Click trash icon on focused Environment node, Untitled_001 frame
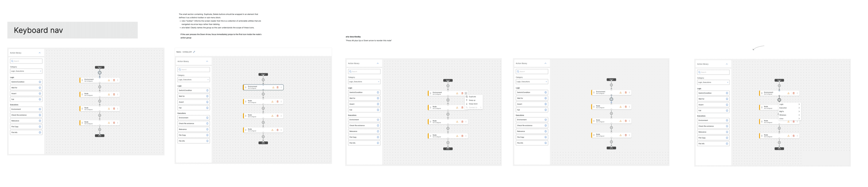 pyautogui.click(x=278, y=88)
